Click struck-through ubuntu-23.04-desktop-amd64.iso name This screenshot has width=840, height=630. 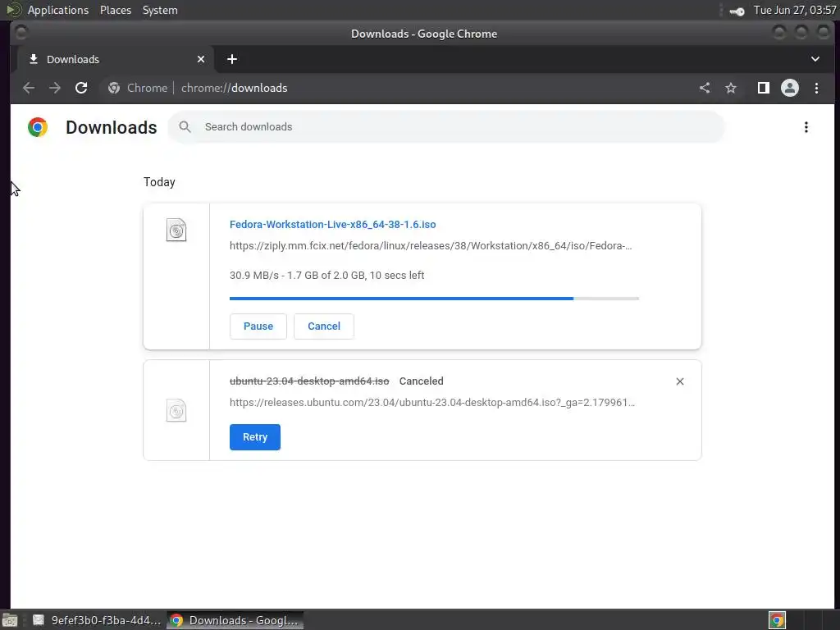click(309, 381)
